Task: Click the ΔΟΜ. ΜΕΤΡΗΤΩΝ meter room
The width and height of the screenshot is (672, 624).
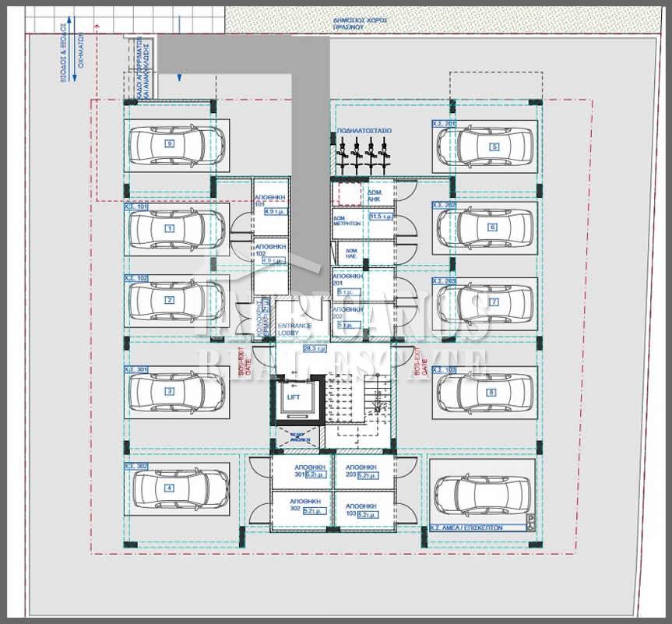Action: (350, 221)
